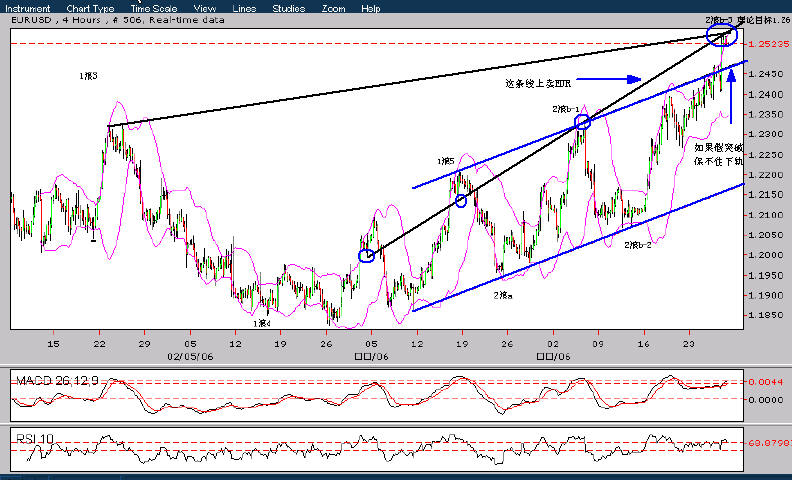Open the Time Scale menu
This screenshot has height=480, width=792.
coord(154,9)
